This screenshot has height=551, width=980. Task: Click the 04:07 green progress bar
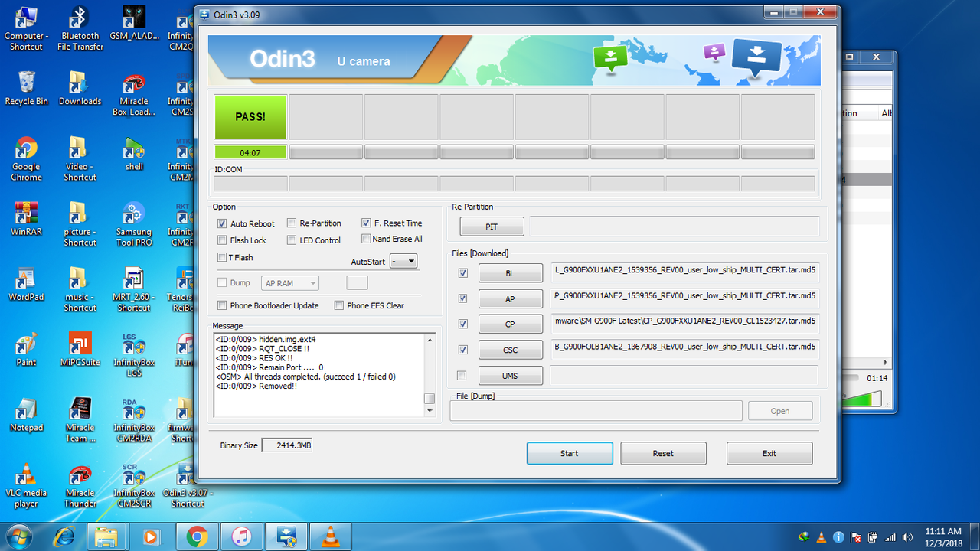[250, 152]
